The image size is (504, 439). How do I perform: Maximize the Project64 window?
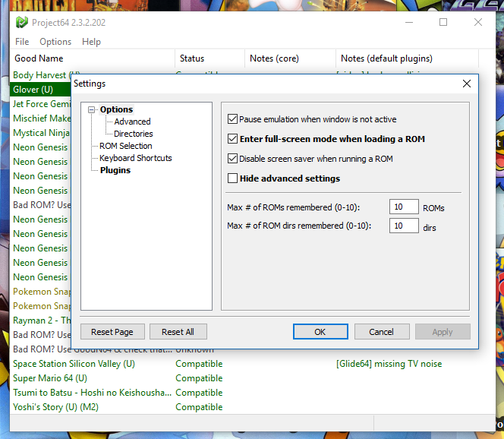443,22
